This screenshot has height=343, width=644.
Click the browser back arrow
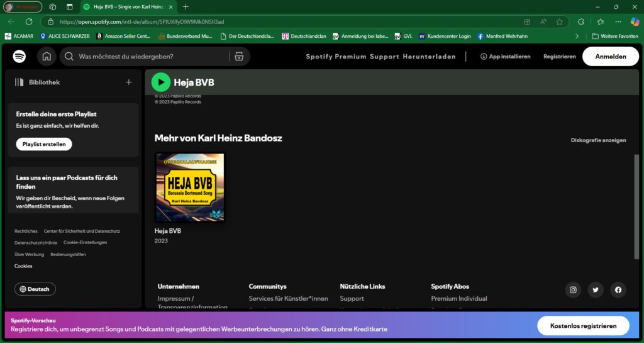click(x=11, y=22)
